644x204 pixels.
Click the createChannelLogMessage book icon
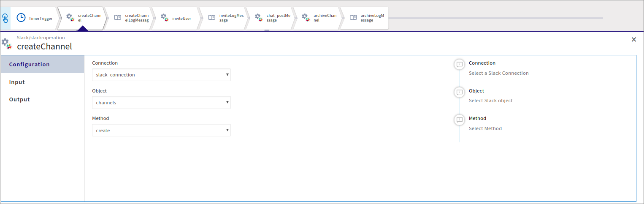click(118, 18)
